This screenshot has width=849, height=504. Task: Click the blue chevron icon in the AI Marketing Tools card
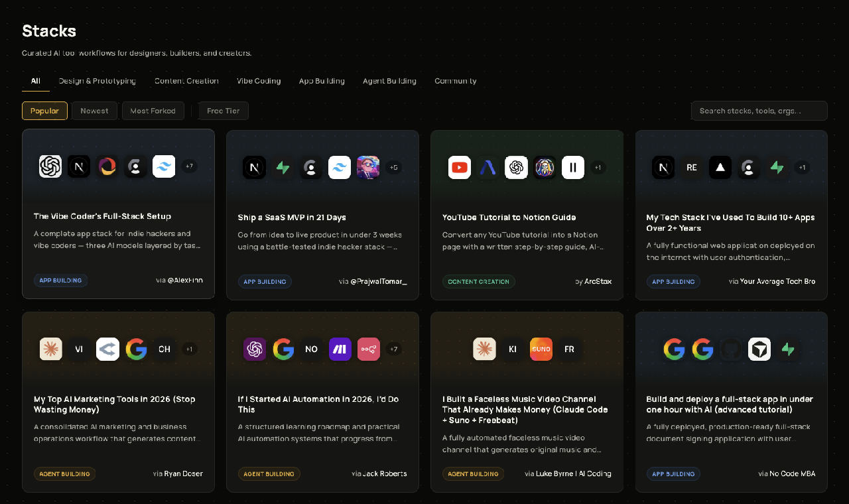click(107, 349)
